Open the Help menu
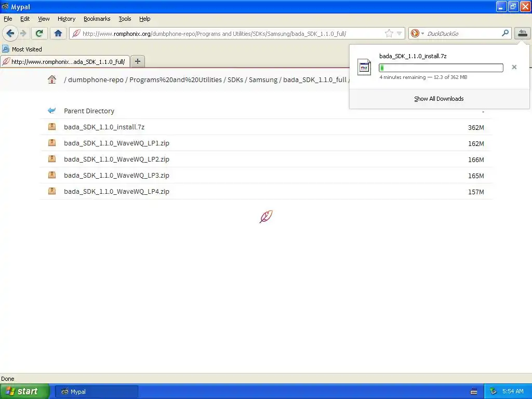This screenshot has height=399, width=532. tap(144, 19)
